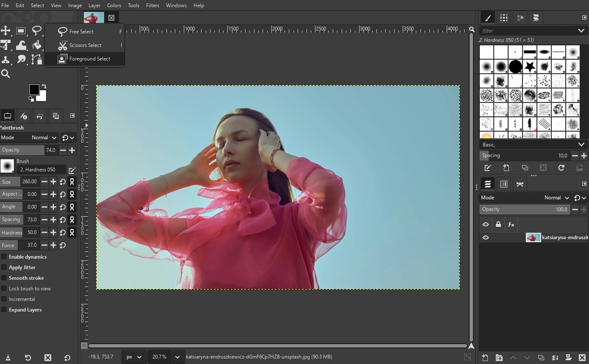Select the Warp Transform tool
Screen dimensions: 589x364
point(21,45)
